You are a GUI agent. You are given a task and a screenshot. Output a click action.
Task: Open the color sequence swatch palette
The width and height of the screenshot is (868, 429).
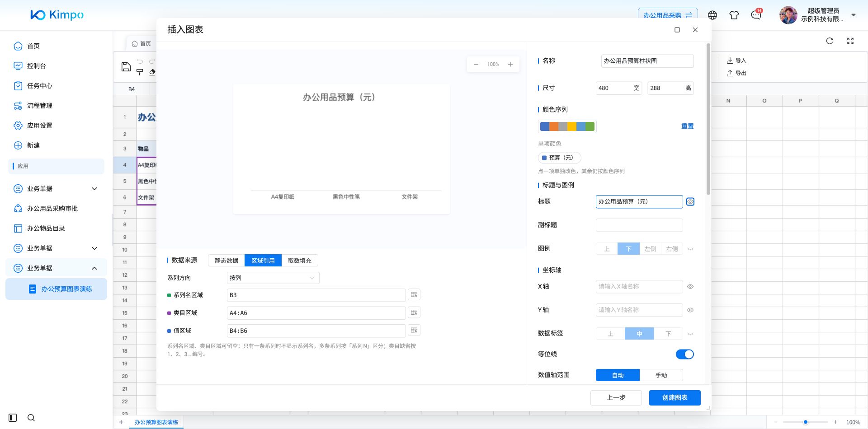point(567,126)
